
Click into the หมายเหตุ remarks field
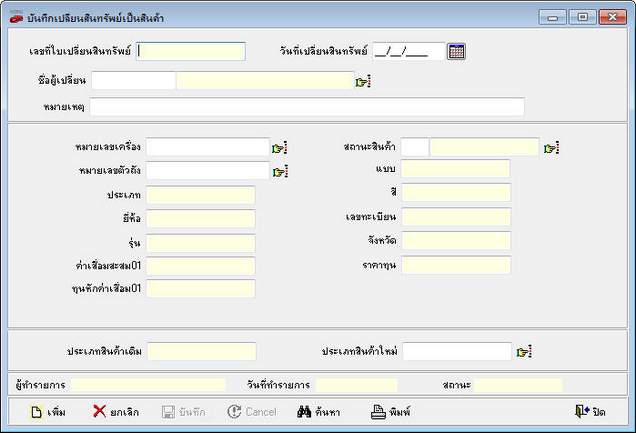tap(307, 107)
